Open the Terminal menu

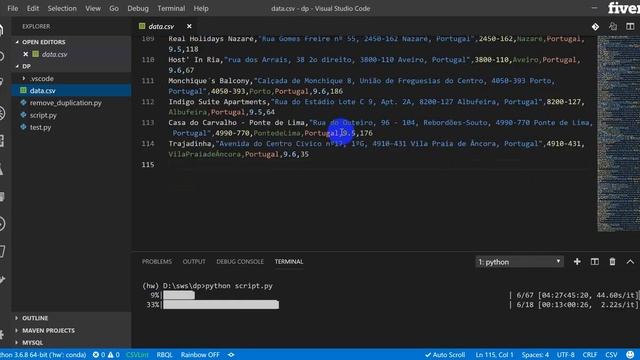[171, 8]
